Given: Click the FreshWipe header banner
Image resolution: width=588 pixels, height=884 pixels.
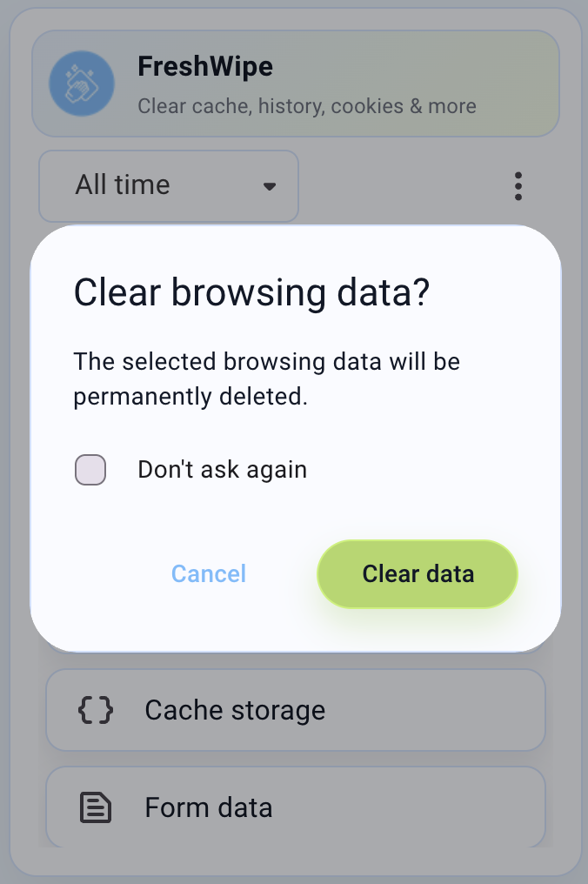Looking at the screenshot, I should click(296, 84).
